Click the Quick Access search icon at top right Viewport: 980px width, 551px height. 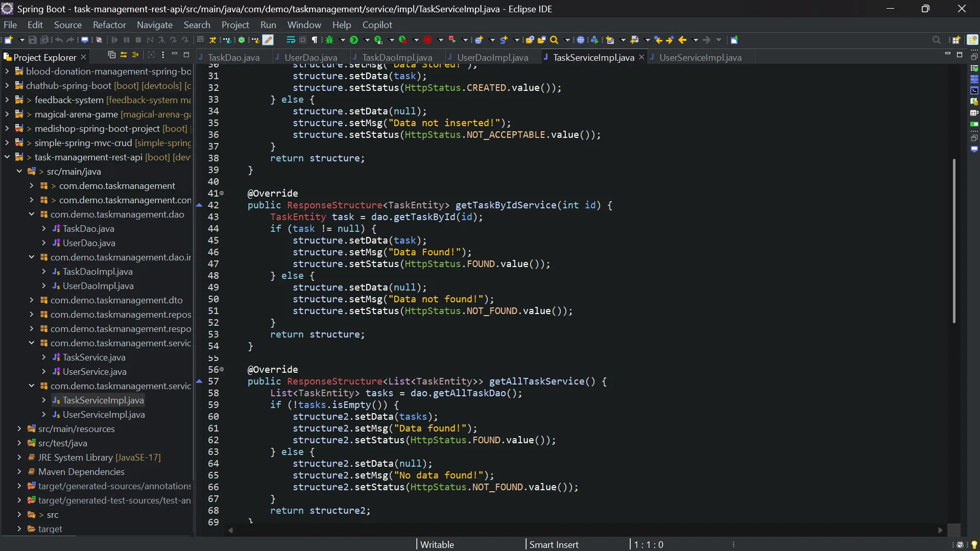936,40
